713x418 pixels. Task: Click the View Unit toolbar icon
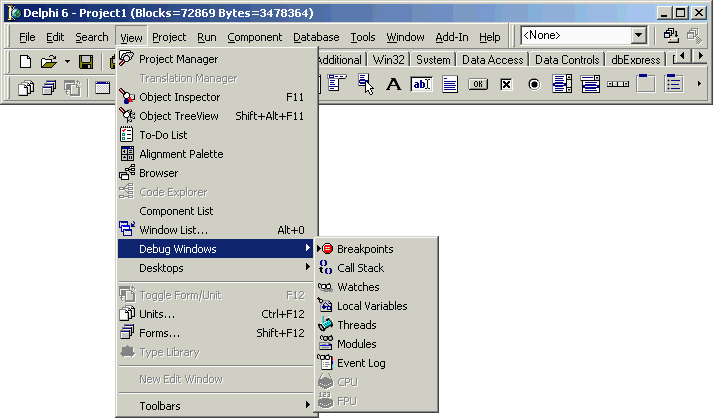click(x=25, y=87)
